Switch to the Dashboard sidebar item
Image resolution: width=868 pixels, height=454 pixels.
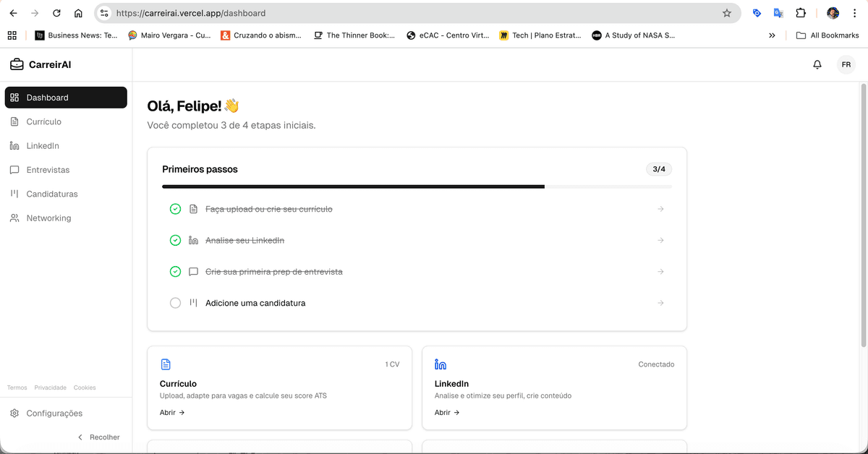[x=47, y=97]
